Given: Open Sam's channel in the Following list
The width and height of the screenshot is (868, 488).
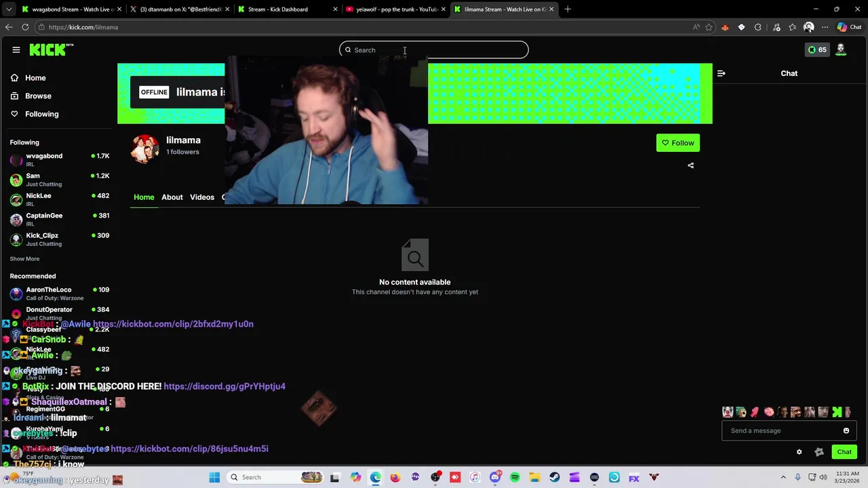Looking at the screenshot, I should (60, 180).
